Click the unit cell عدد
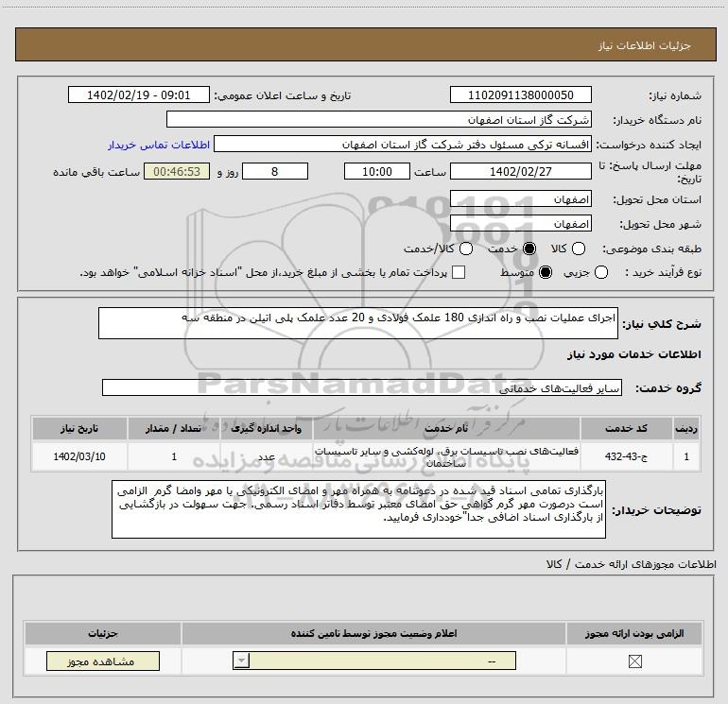 (x=267, y=456)
